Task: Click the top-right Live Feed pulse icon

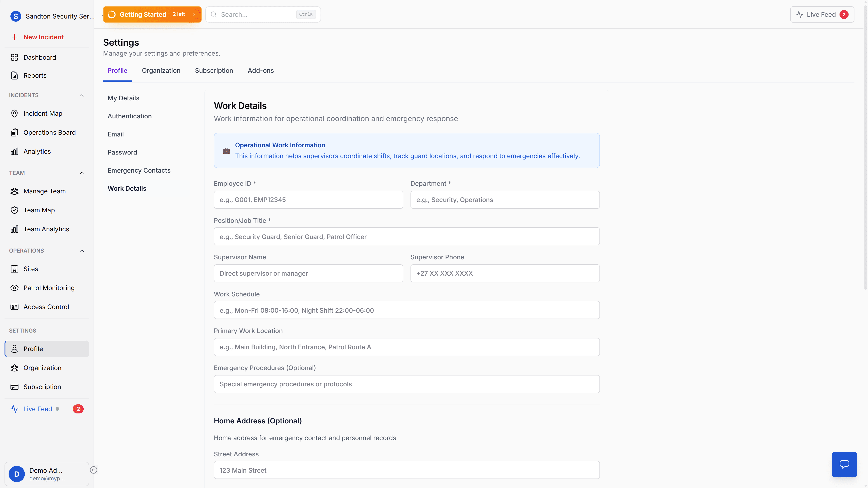Action: point(800,14)
